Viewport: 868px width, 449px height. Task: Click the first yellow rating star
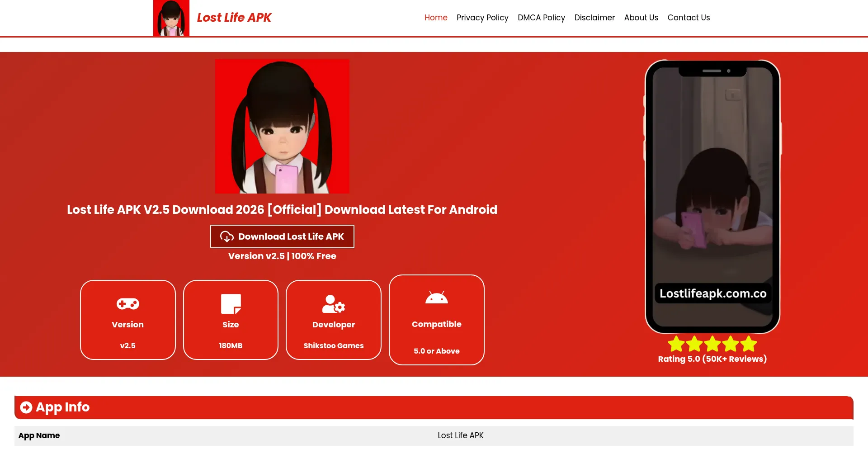pyautogui.click(x=676, y=344)
